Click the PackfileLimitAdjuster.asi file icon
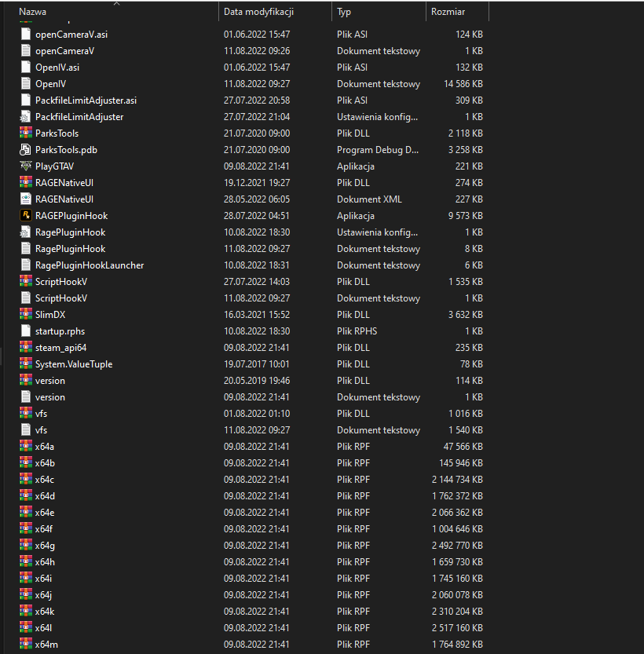Image resolution: width=644 pixels, height=654 pixels. (26, 100)
